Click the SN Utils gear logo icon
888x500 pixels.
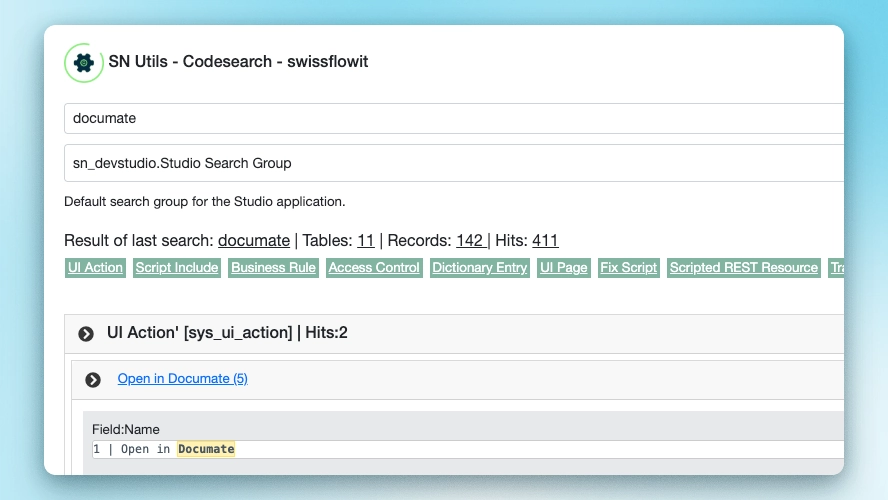84,63
